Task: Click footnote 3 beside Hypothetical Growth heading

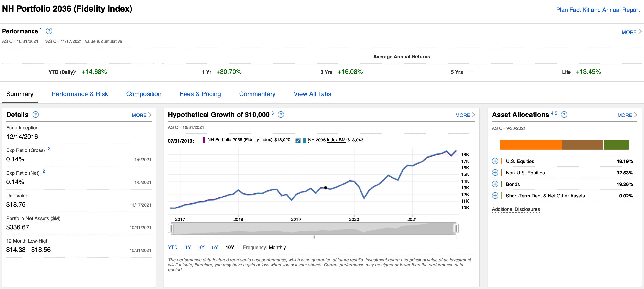Action: [x=273, y=113]
